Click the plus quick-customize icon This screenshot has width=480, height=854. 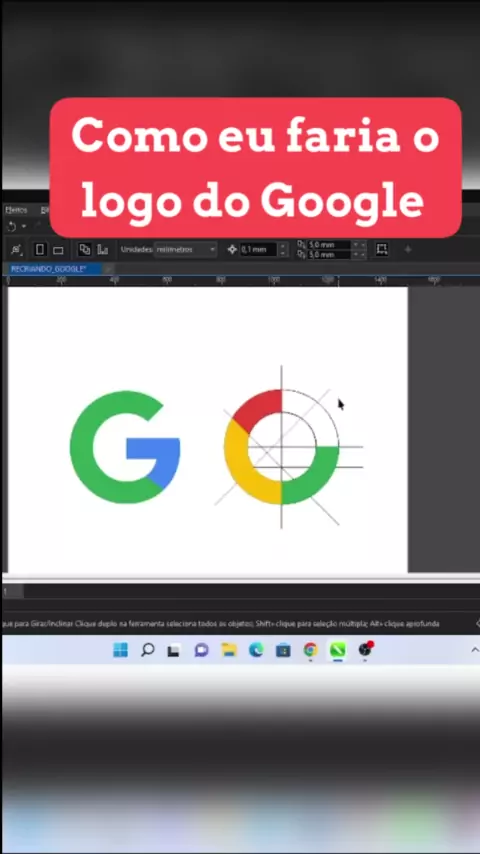tap(408, 249)
